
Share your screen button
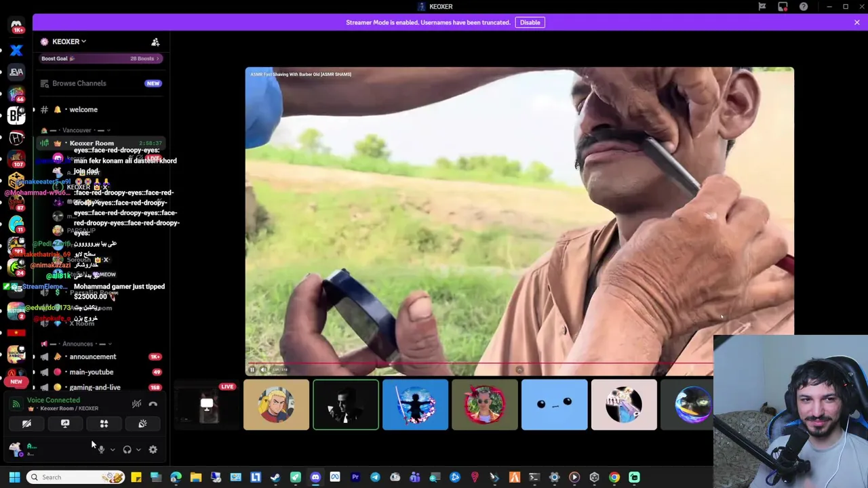point(65,424)
